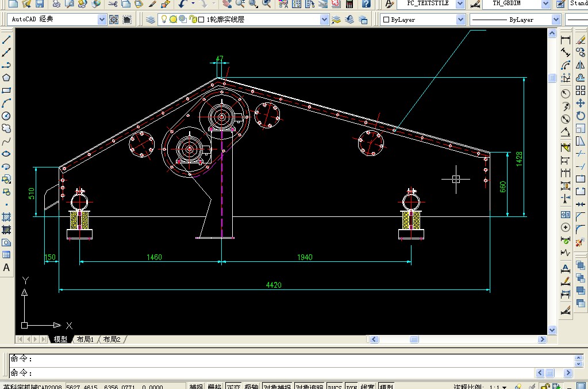Image resolution: width=588 pixels, height=389 pixels.
Task: Open the AutoCAD 经典 workspace dropdown
Action: click(x=102, y=20)
